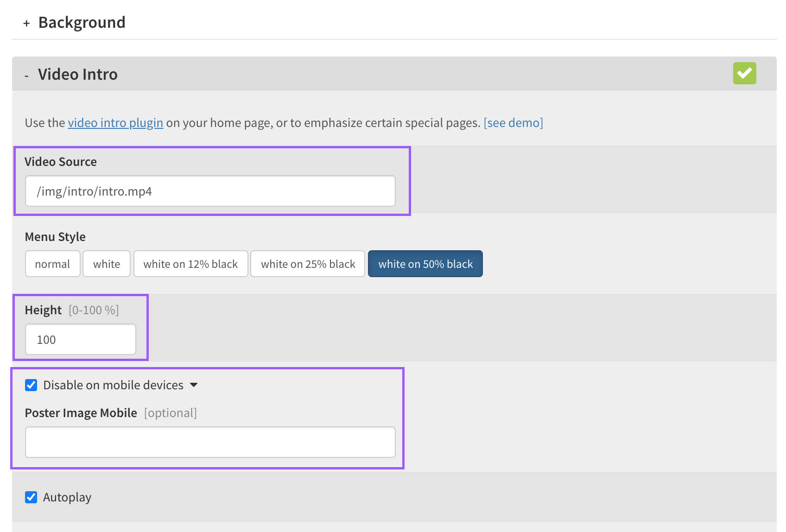The height and width of the screenshot is (532, 786).
Task: Toggle the Autoplay checkbox
Action: pyautogui.click(x=31, y=497)
